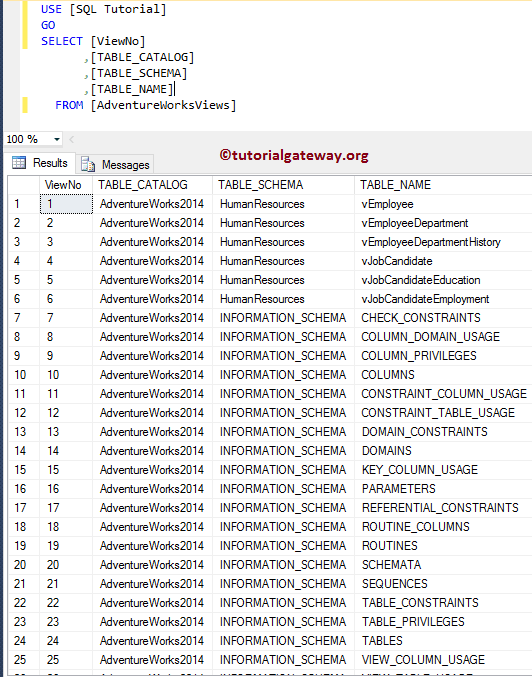This screenshot has width=532, height=677.
Task: Click the AdventureWorks2014 cell in row 20
Action: pyautogui.click(x=152, y=565)
